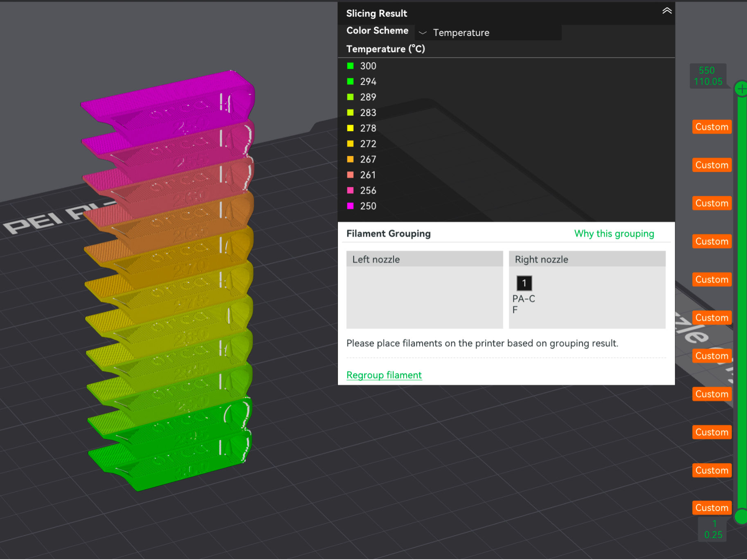Click the 250 temperature value label
The width and height of the screenshot is (747, 560).
(368, 206)
